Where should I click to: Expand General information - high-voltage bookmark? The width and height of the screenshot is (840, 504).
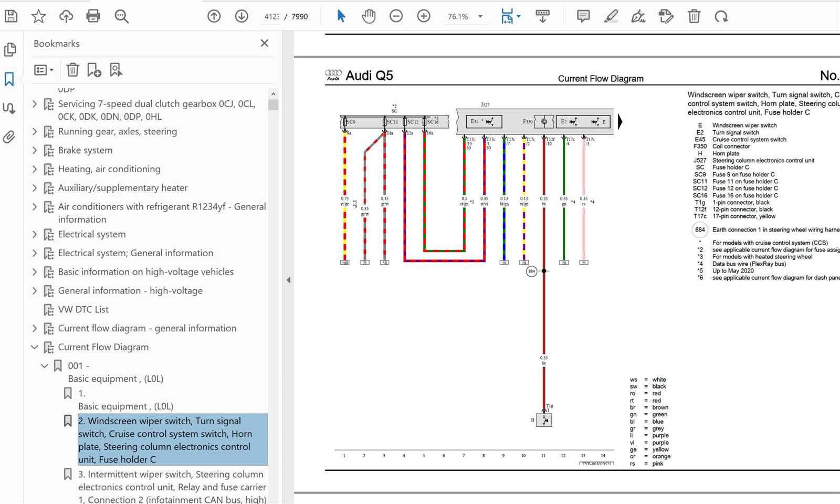point(35,291)
